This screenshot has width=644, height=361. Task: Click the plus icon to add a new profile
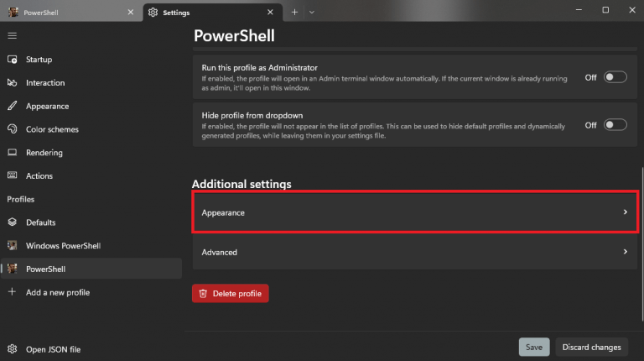12,292
